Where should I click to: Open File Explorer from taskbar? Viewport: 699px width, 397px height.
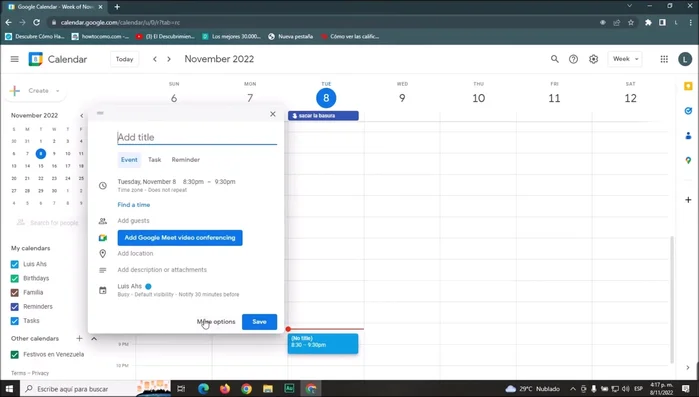click(267, 389)
